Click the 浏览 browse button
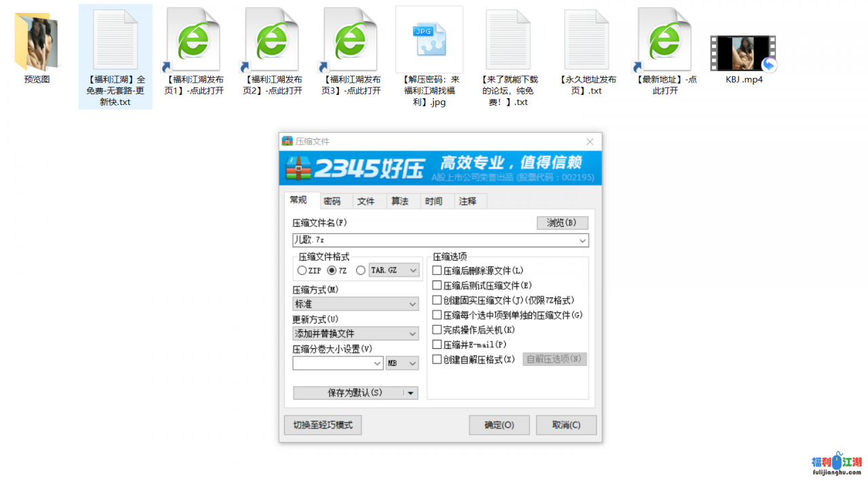 (561, 223)
